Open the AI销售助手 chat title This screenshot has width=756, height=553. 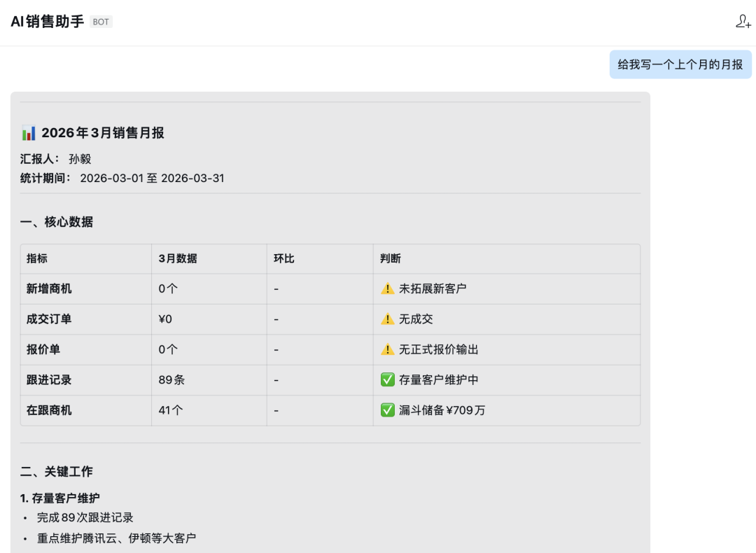(47, 21)
